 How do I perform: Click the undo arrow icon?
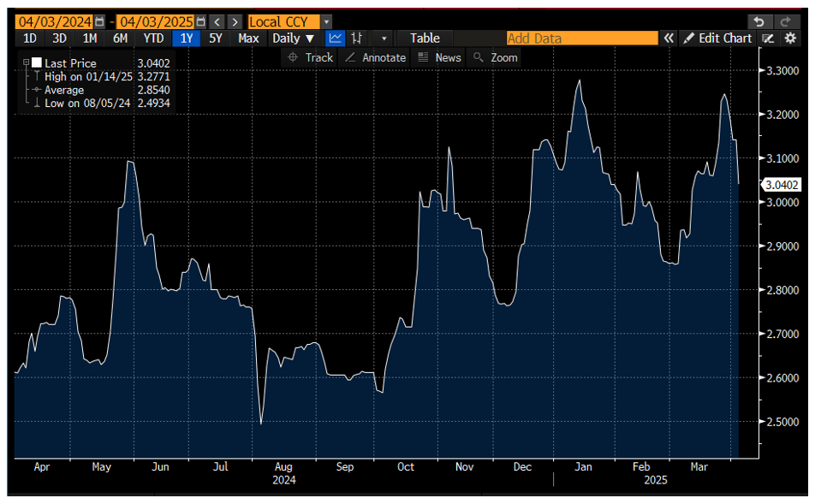click(x=759, y=21)
